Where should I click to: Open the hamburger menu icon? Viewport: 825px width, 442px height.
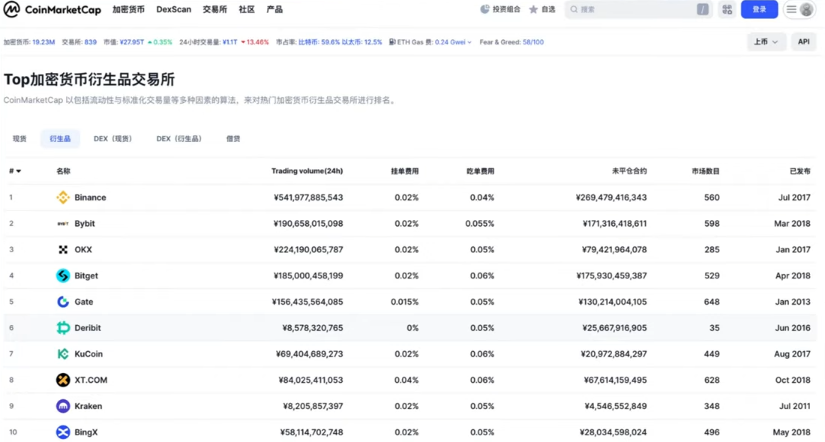pyautogui.click(x=791, y=9)
